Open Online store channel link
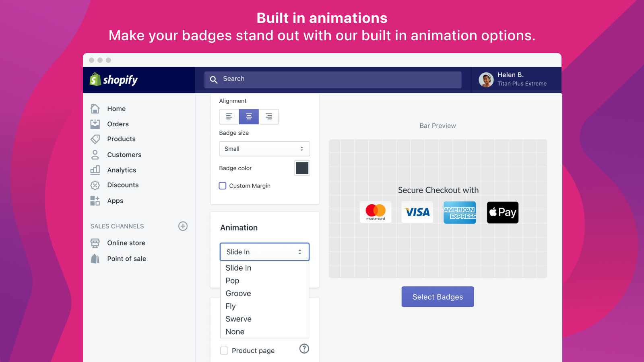 point(126,243)
